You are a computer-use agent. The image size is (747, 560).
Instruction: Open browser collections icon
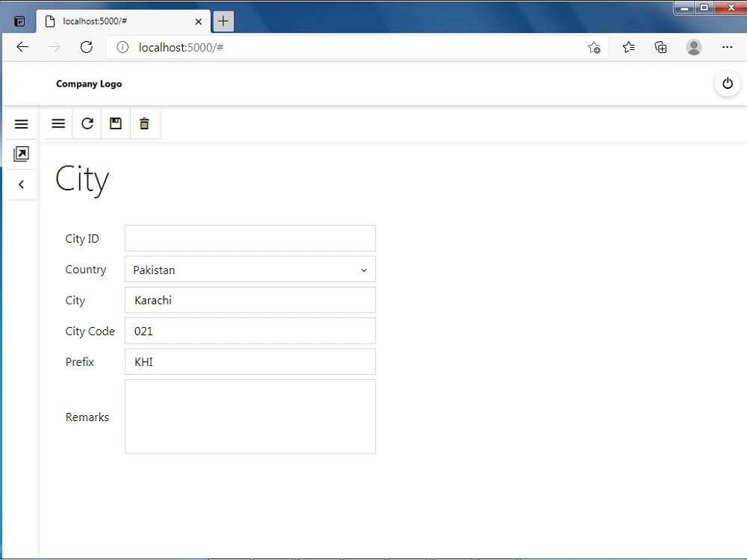tap(660, 47)
